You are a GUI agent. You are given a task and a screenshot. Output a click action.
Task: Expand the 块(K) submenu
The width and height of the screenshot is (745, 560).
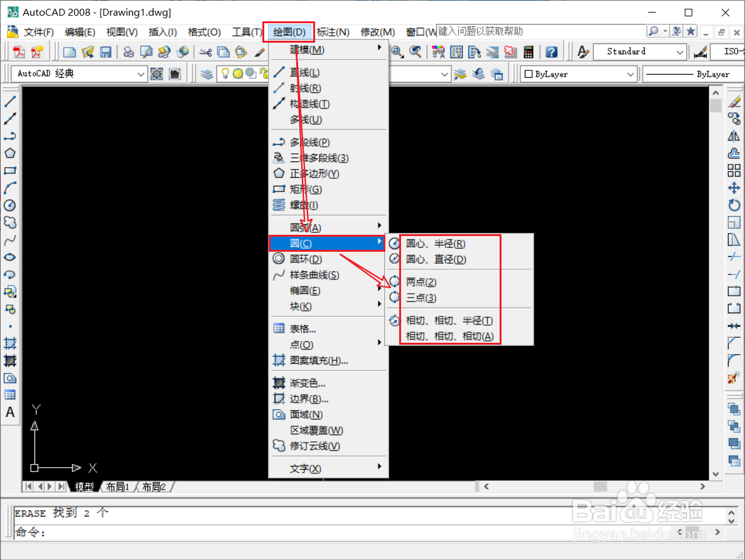click(328, 306)
